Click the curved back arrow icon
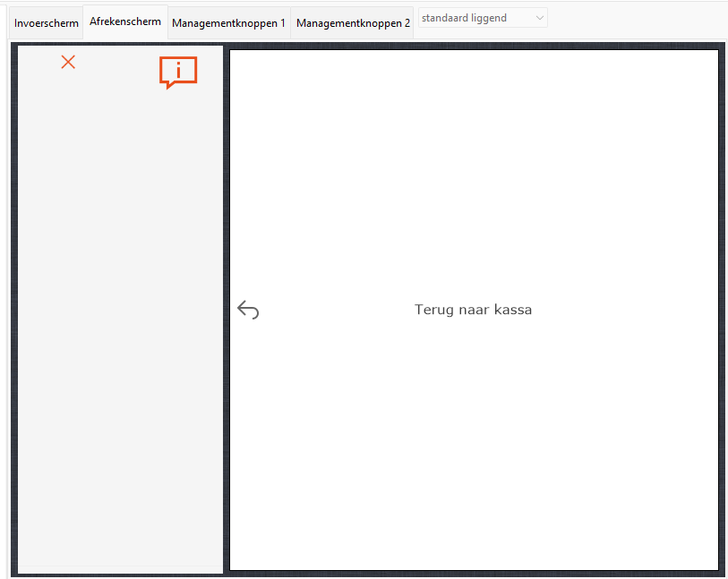This screenshot has height=579, width=728. (x=248, y=310)
